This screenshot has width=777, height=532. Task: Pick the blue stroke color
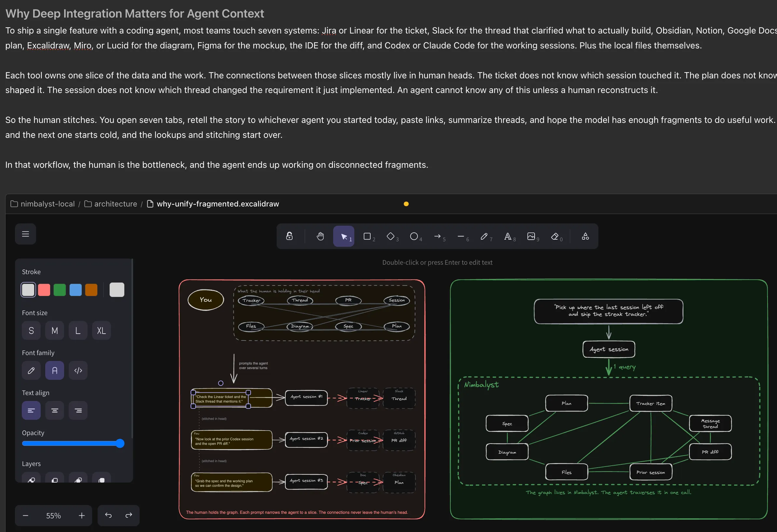(x=75, y=289)
